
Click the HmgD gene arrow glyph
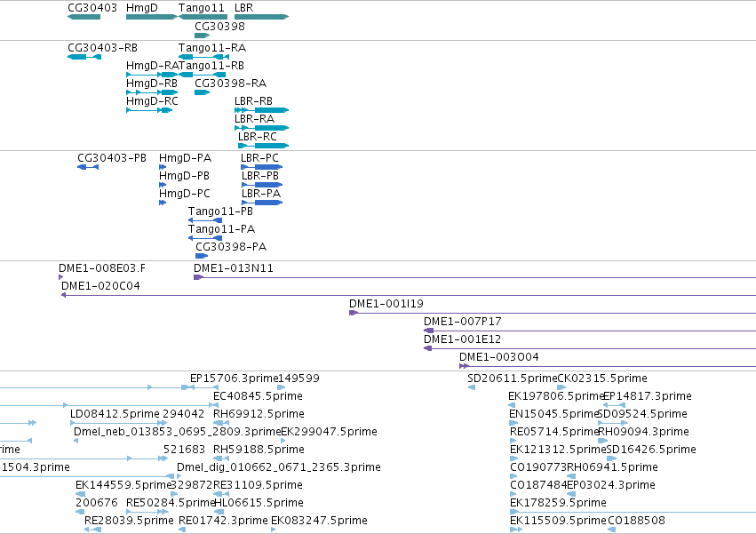tap(152, 17)
